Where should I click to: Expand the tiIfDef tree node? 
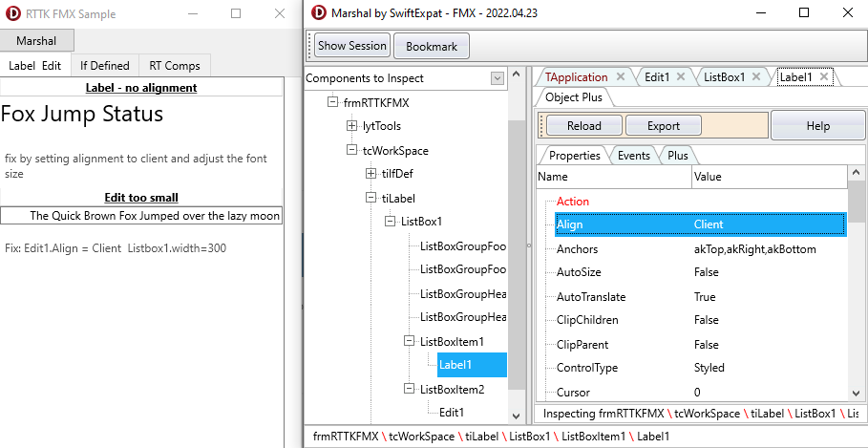coord(370,174)
